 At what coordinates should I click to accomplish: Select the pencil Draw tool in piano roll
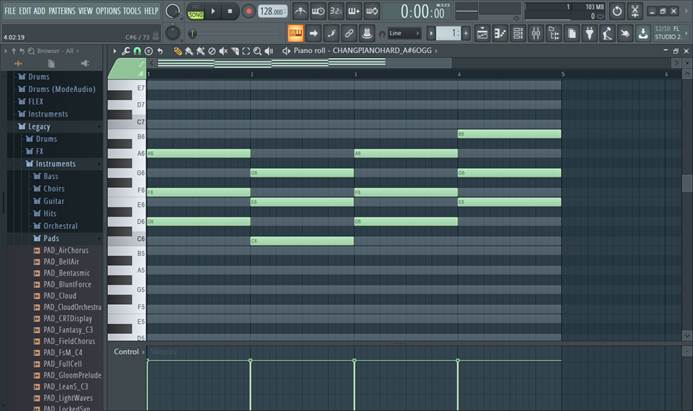(178, 51)
